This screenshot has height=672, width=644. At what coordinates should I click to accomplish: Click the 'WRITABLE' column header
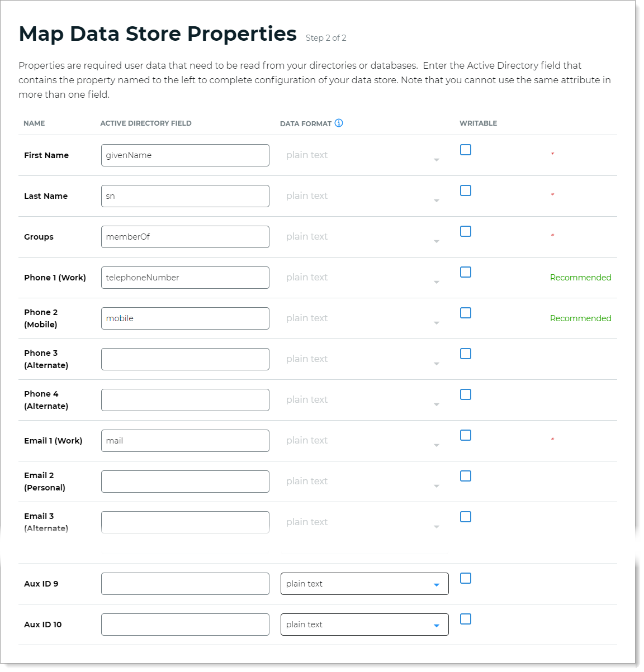click(x=478, y=123)
